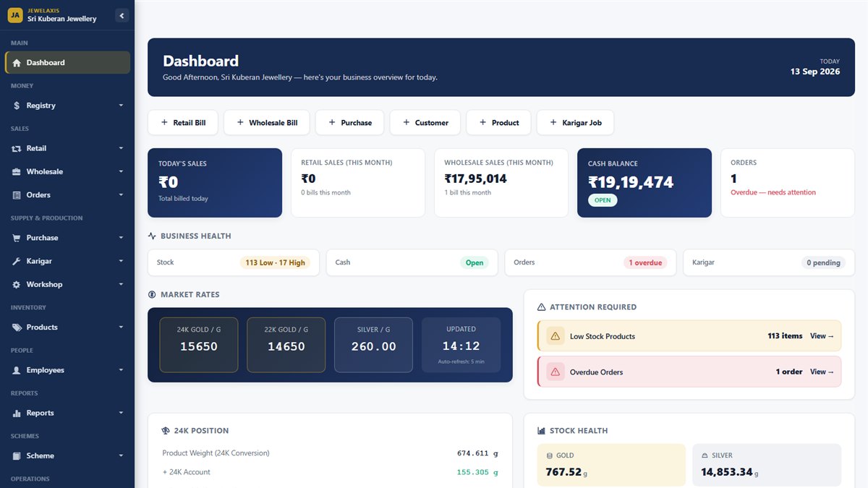This screenshot has height=488, width=868.
Task: Expand the Purchase submenu arrow
Action: click(x=121, y=238)
